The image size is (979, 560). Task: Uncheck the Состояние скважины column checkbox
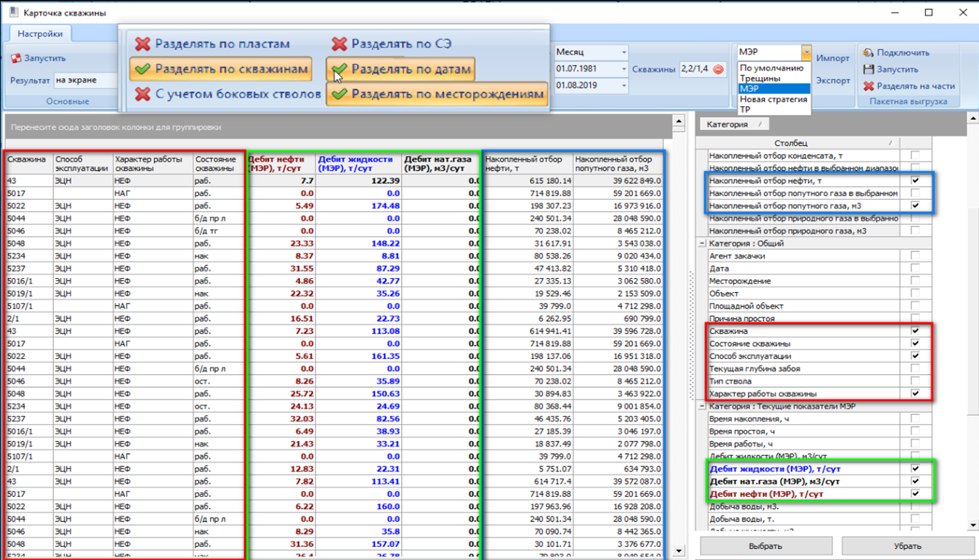(x=915, y=344)
